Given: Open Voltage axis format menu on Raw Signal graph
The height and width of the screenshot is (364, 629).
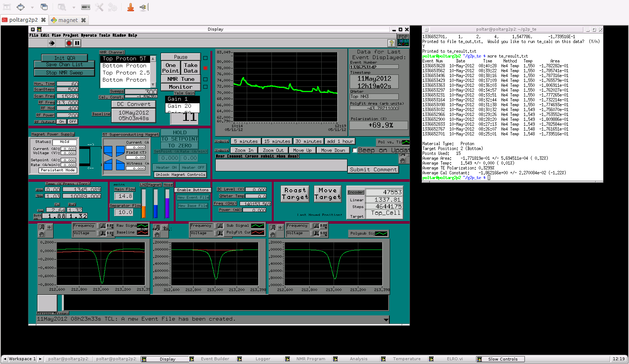Looking at the screenshot, I should tap(110, 233).
